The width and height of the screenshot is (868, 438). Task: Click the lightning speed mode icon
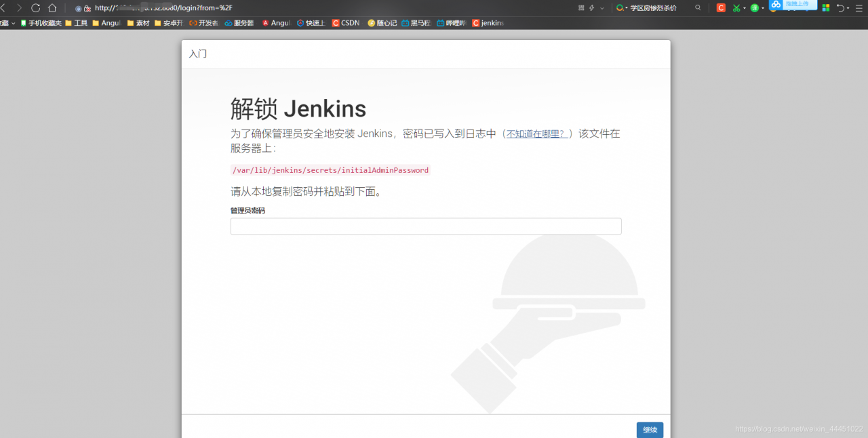point(592,7)
